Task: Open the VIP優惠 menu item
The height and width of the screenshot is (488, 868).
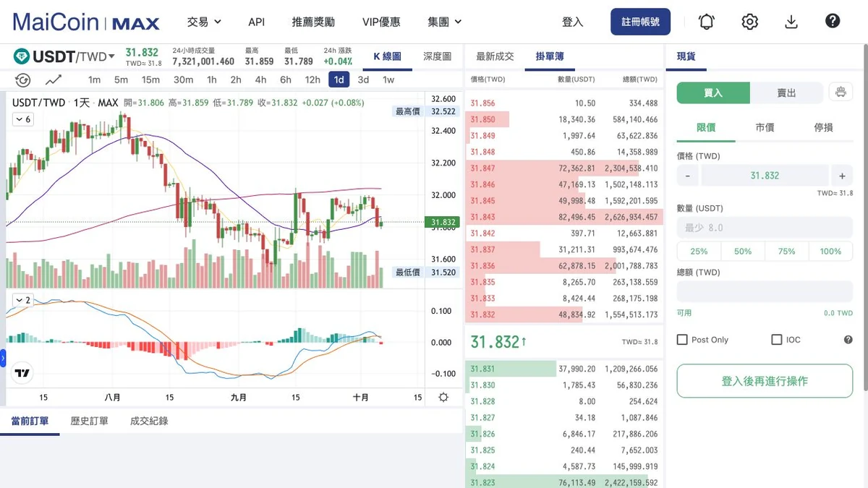Action: (381, 22)
